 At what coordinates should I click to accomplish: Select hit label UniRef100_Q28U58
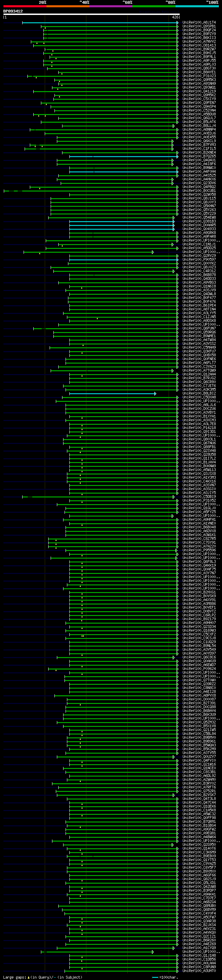click(199, 454)
